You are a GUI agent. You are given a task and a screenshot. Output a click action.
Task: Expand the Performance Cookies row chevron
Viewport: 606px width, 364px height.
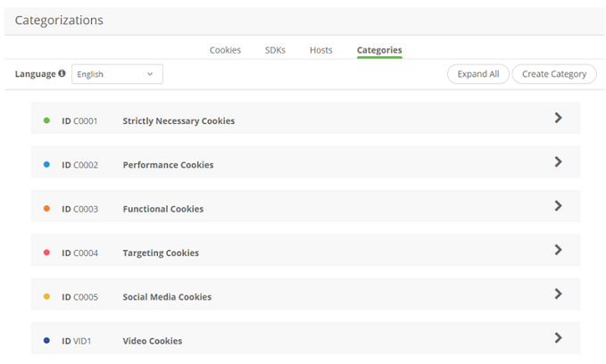(558, 162)
